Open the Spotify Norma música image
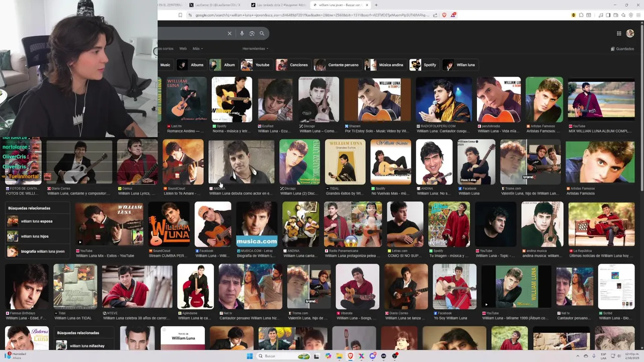Viewport: 644px width, 362px height. coord(231,99)
